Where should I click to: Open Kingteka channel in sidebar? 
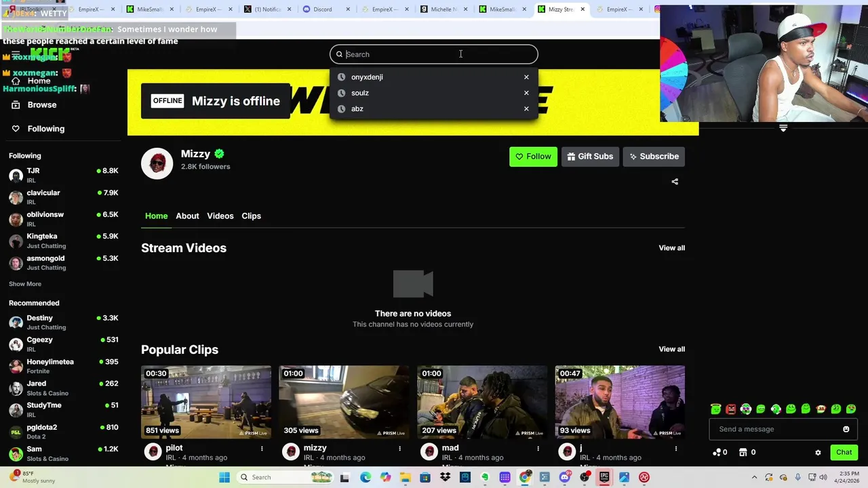tap(64, 241)
